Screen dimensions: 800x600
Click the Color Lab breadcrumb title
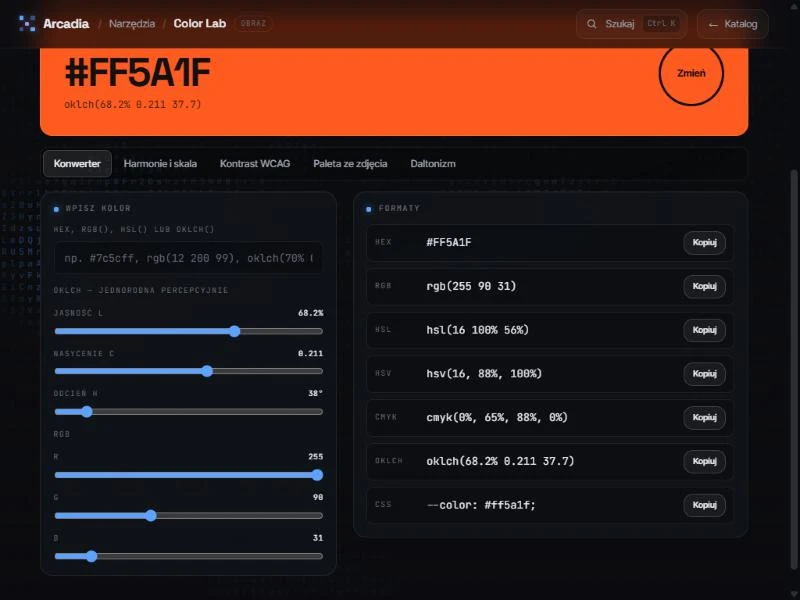point(199,24)
